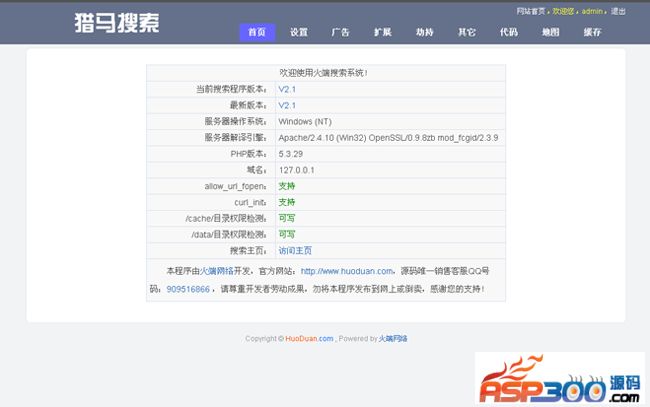
Task: Select the 劫持 navigation item
Action: click(x=425, y=32)
